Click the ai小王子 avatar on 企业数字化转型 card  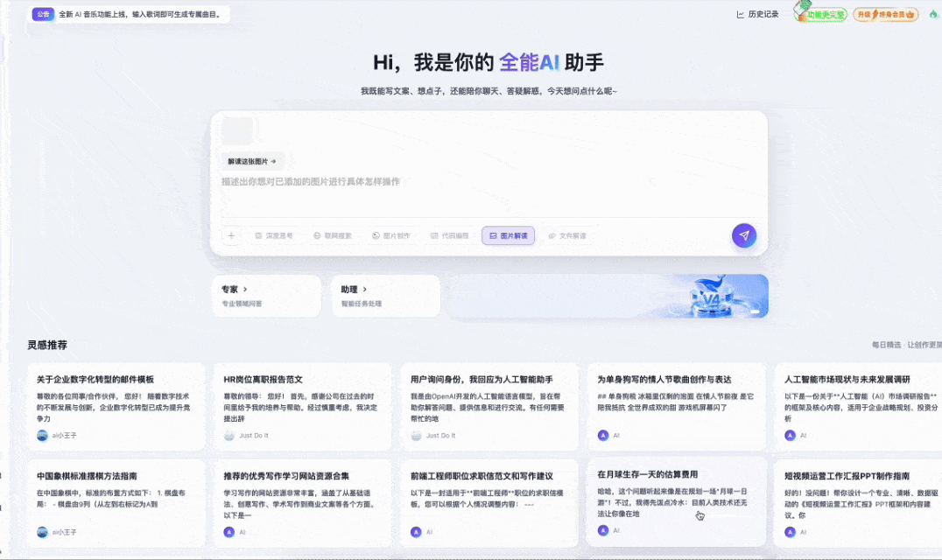pyautogui.click(x=42, y=435)
